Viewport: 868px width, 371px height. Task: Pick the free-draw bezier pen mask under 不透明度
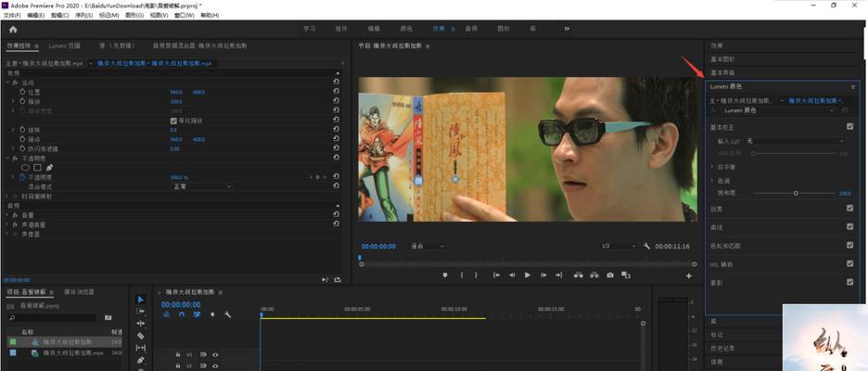pos(49,167)
